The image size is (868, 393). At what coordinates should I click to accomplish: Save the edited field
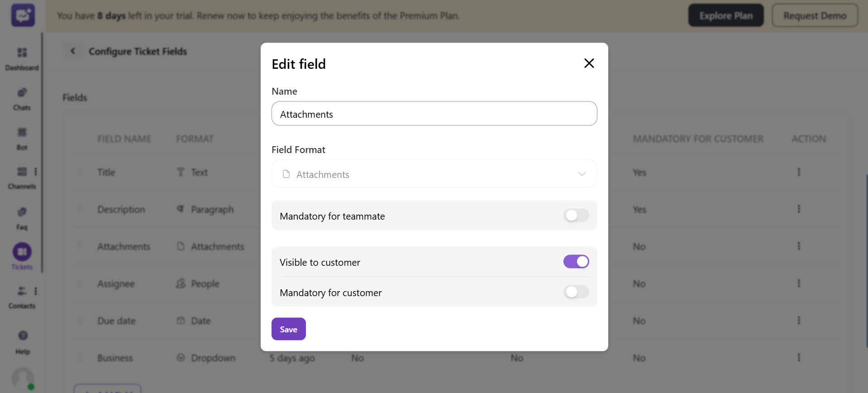coord(288,329)
